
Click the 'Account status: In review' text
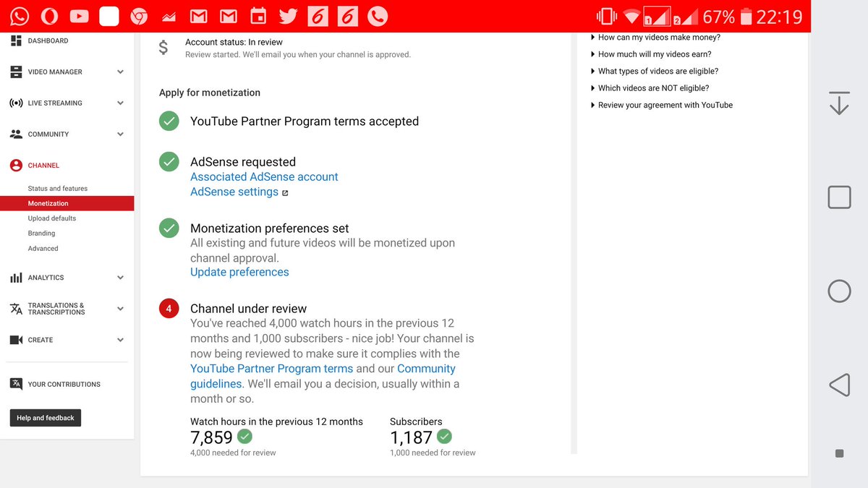click(x=234, y=43)
